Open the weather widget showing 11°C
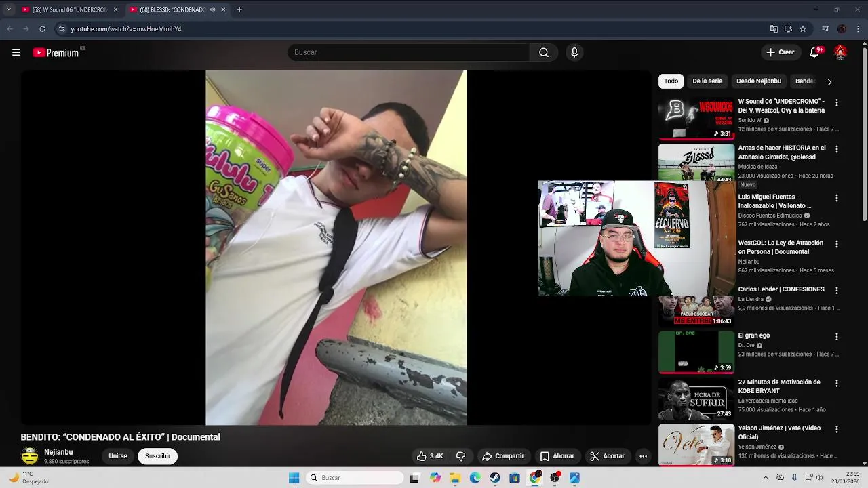Screen dimensions: 868x488 pyautogui.click(x=28, y=478)
